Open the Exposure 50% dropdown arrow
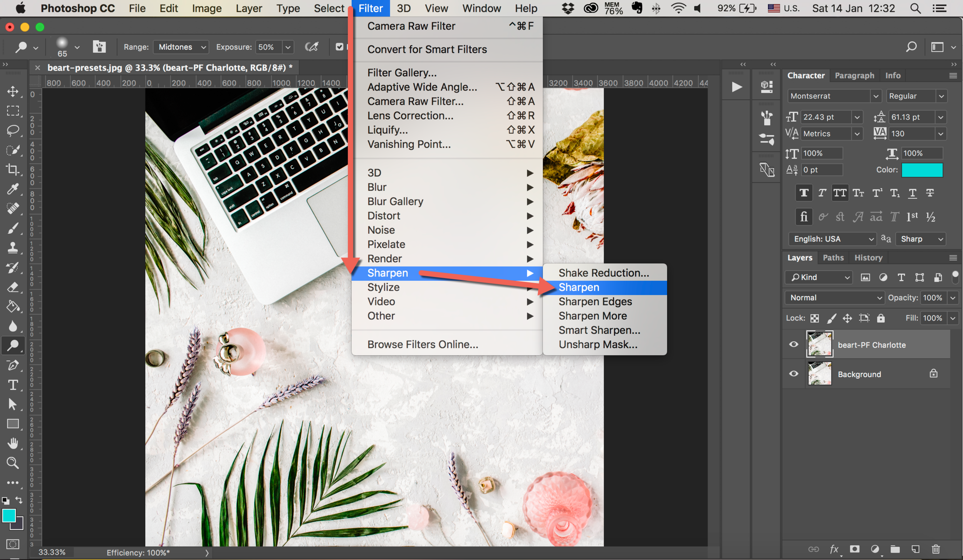This screenshot has width=963, height=560. [288, 47]
